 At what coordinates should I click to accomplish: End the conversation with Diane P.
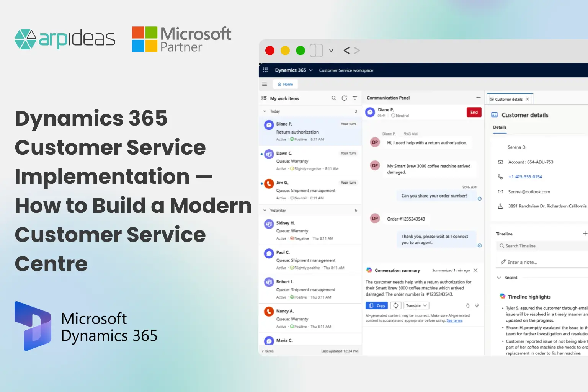(474, 112)
